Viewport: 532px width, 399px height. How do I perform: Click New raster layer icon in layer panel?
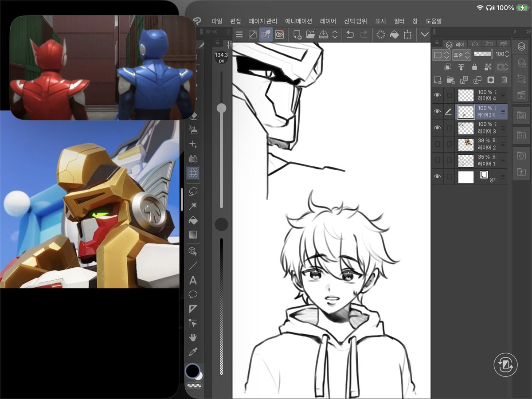438,80
